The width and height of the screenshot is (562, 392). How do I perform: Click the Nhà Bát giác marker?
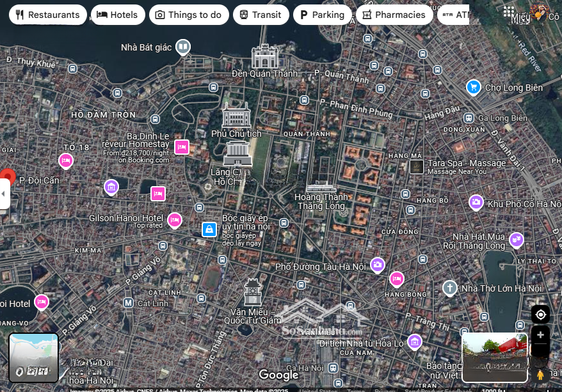tap(183, 47)
